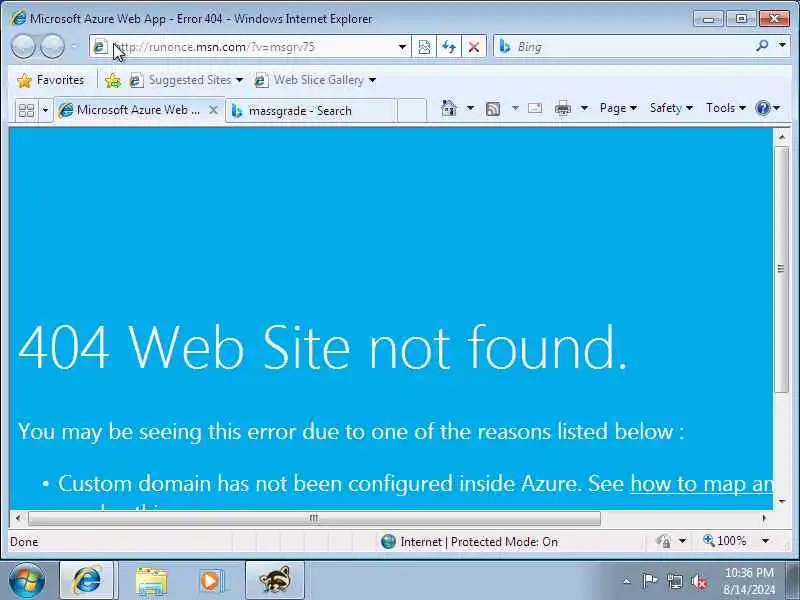Print the page

pos(563,108)
